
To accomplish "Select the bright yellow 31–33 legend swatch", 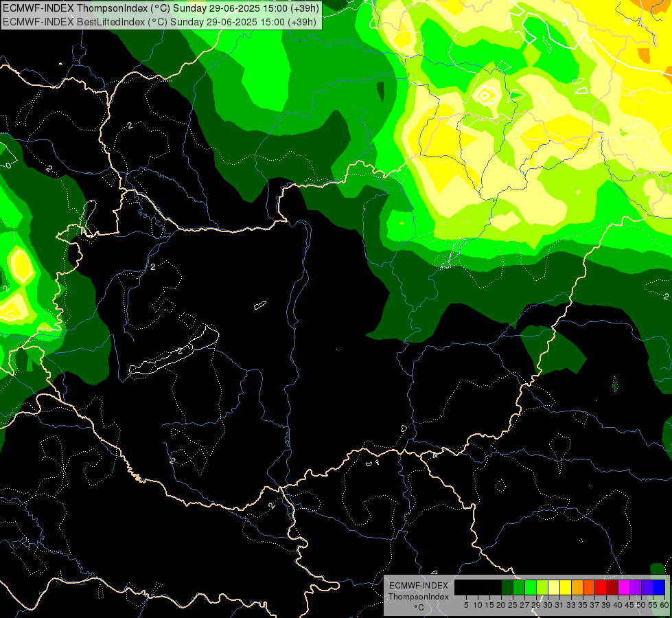I will click(566, 587).
